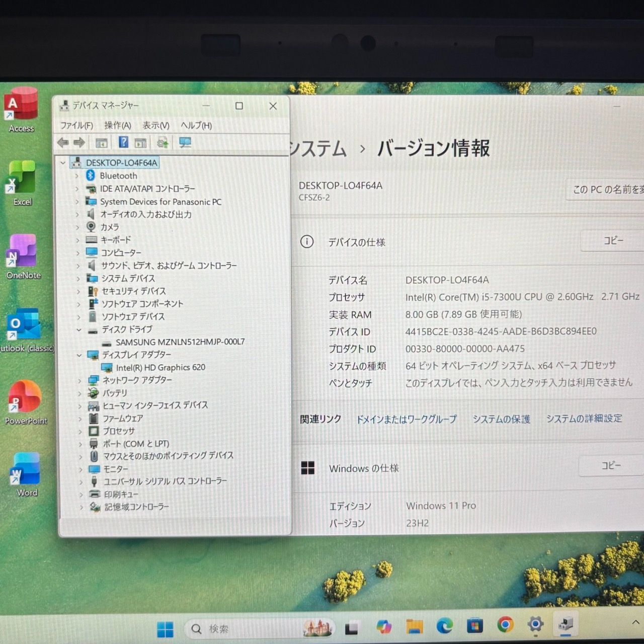
Task: Expand the ネットワーク アダプター node
Action: coord(79,380)
